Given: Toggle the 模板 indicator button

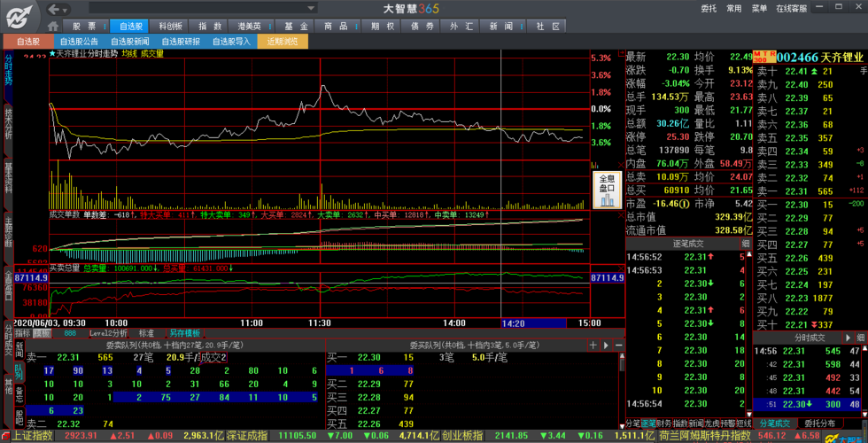Looking at the screenshot, I should tap(42, 333).
